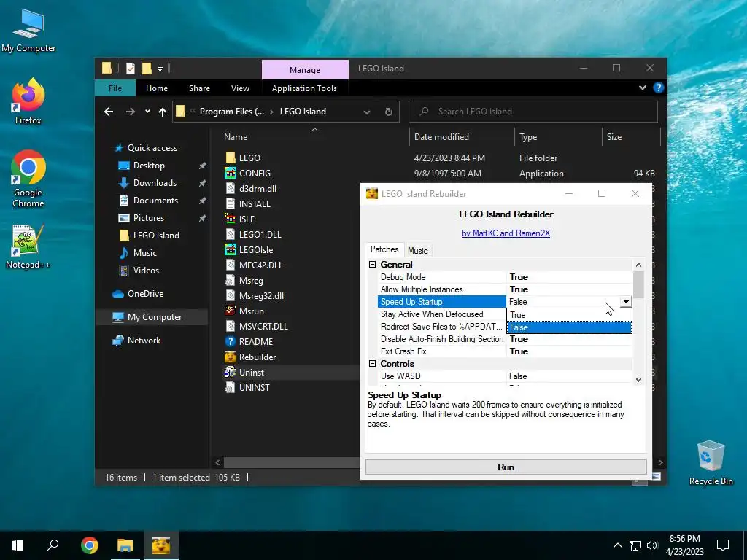Open Explorer help question mark
The image size is (747, 560).
point(659,87)
